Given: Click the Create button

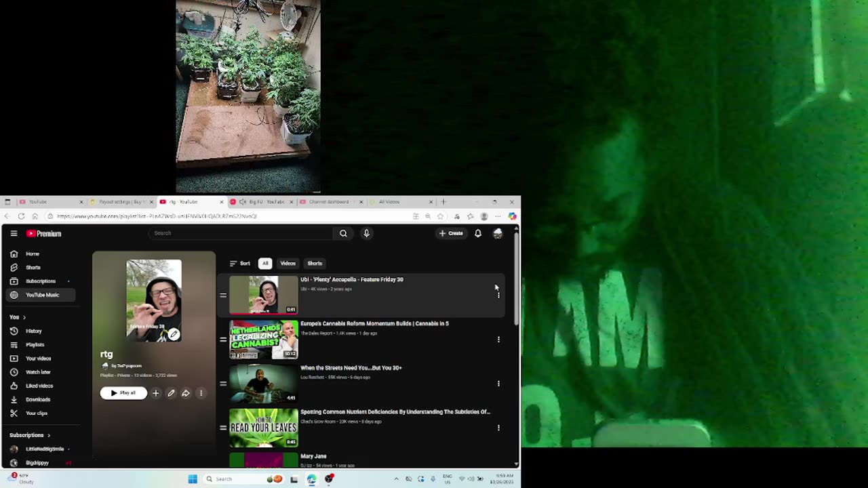Looking at the screenshot, I should [x=451, y=233].
